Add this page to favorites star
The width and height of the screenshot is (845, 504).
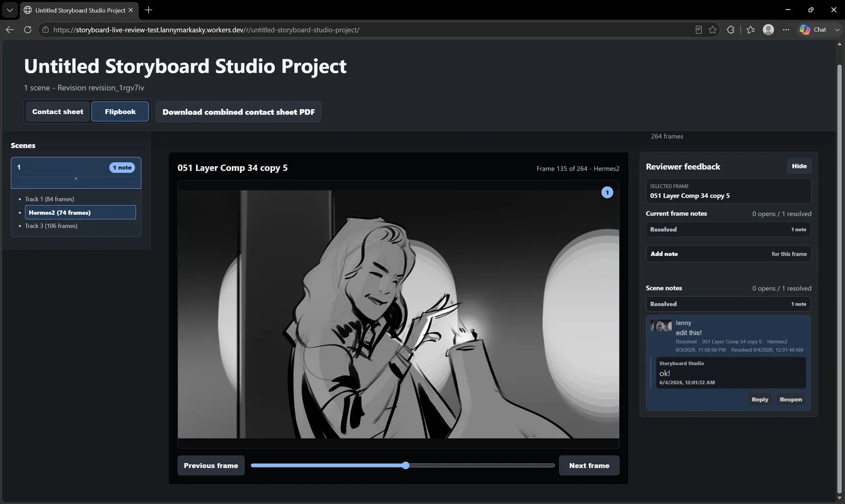(x=712, y=30)
